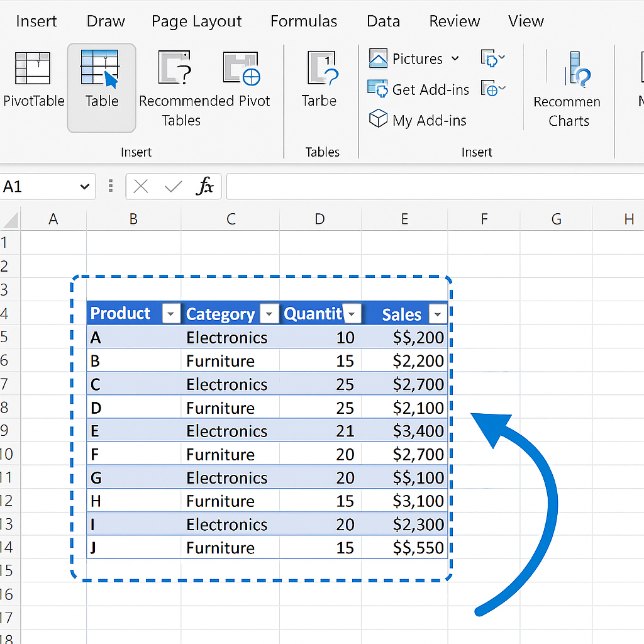Click the $2,300 sales cell
The height and width of the screenshot is (644, 644).
point(404,524)
